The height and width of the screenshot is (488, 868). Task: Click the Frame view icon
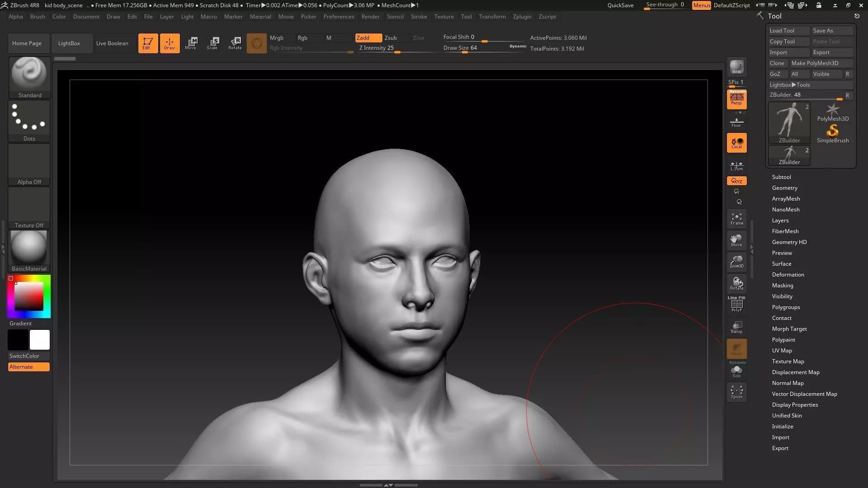[736, 219]
